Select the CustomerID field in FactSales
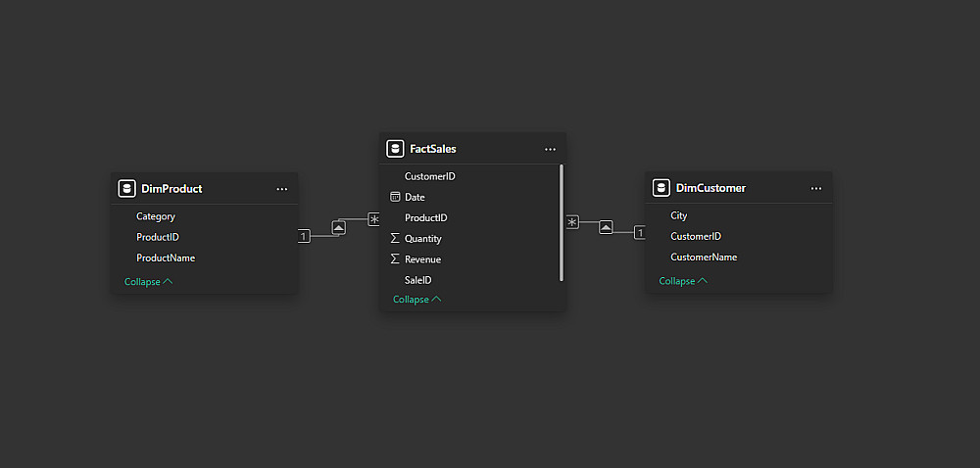The width and height of the screenshot is (980, 468). (x=430, y=176)
